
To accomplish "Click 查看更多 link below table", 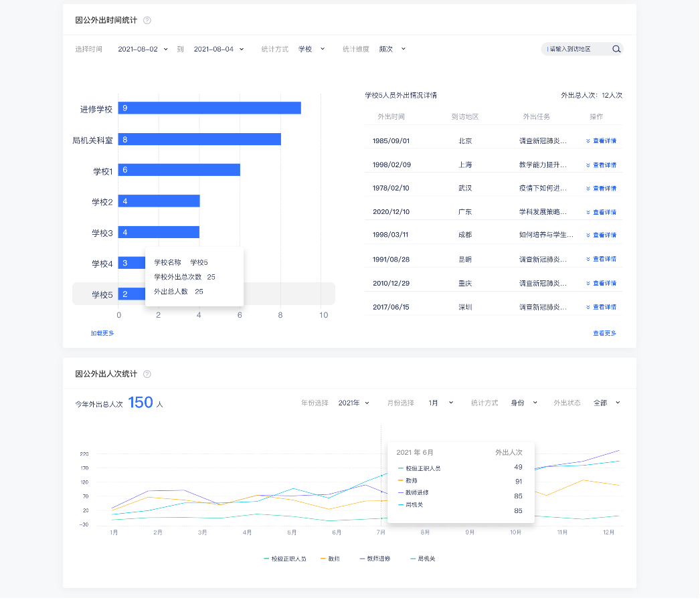I will point(604,333).
